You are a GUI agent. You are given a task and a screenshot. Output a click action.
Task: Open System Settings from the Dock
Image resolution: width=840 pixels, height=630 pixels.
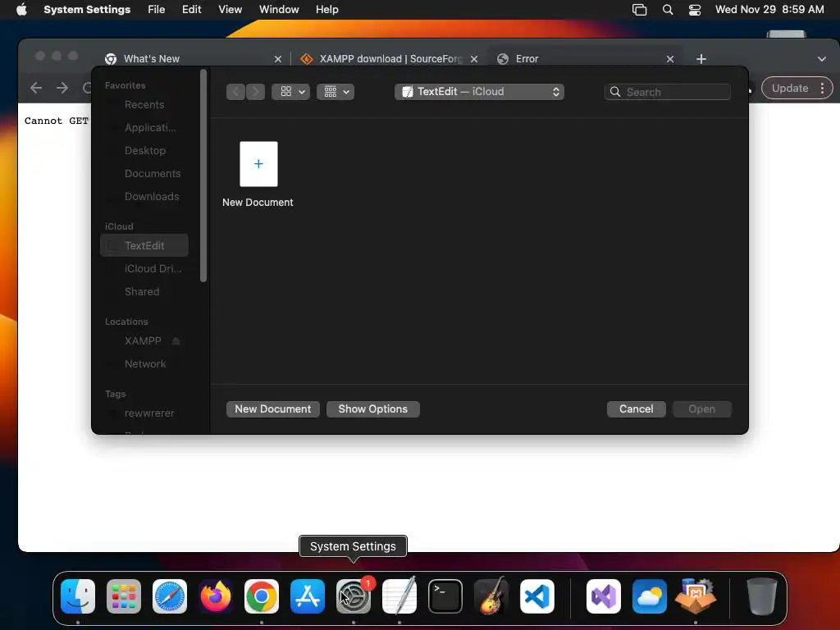tap(354, 596)
